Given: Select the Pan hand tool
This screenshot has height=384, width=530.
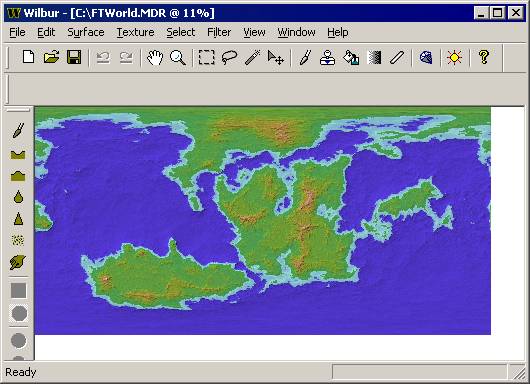Looking at the screenshot, I should click(155, 57).
